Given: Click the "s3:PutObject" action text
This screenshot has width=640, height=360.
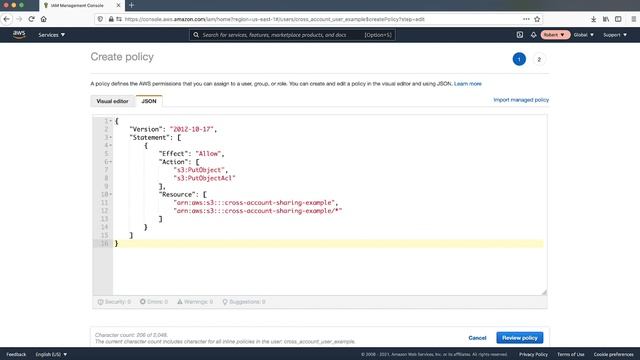Looking at the screenshot, I should point(199,170).
